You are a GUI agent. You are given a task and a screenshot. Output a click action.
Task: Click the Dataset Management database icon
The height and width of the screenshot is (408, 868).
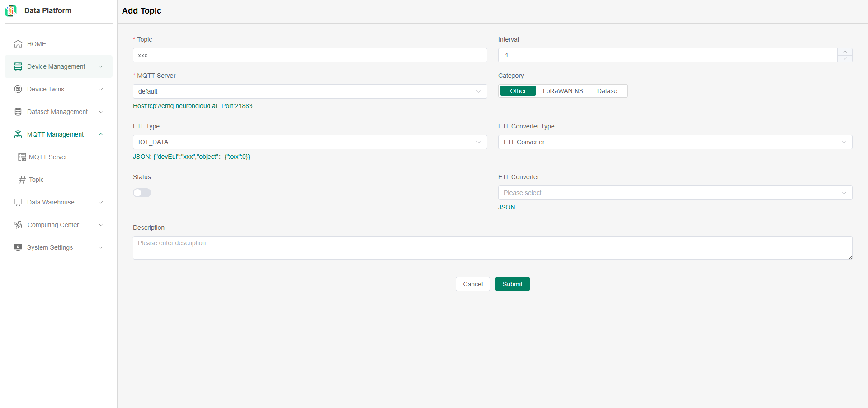coord(18,112)
